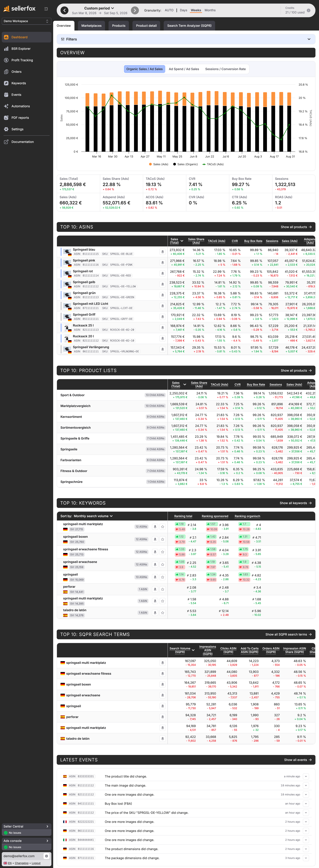This screenshot has height=868, width=319.
Task: Open Keywords section in sidebar
Action: (x=26, y=83)
